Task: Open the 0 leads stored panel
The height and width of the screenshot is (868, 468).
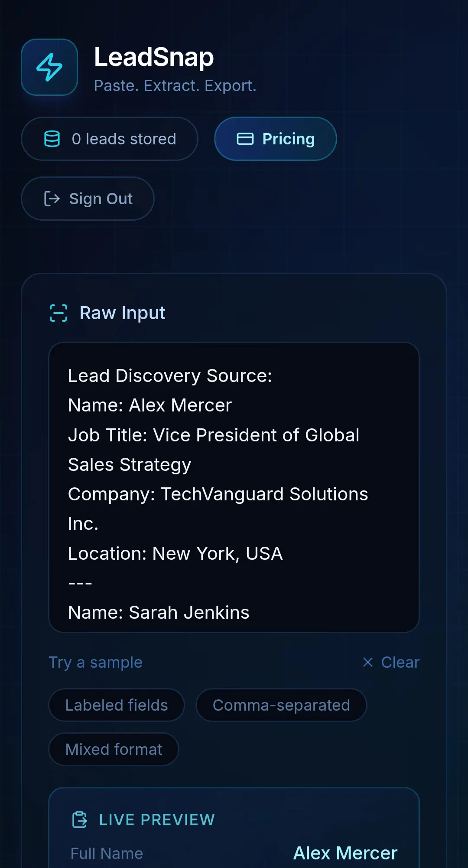Action: (110, 139)
